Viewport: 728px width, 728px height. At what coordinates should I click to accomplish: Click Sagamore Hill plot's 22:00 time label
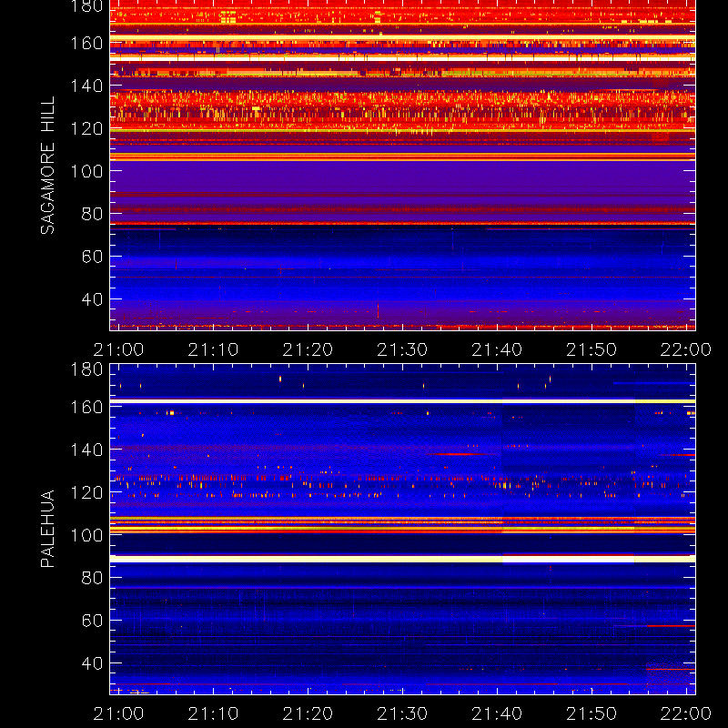(686, 349)
